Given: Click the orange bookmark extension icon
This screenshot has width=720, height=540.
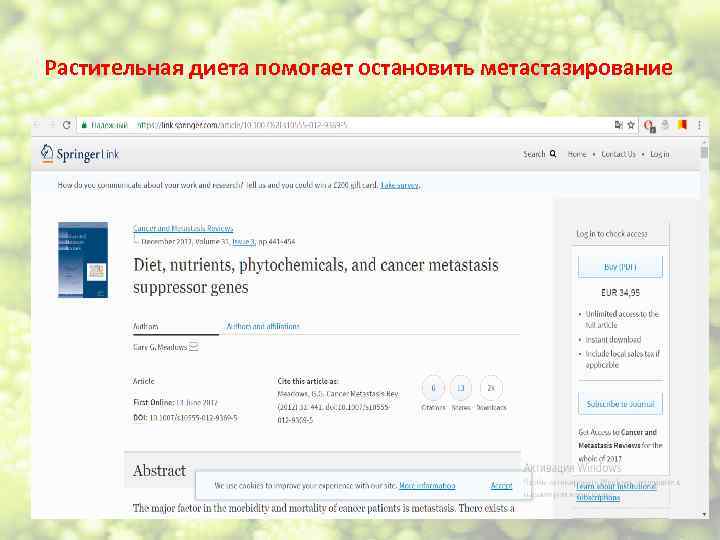Looking at the screenshot, I should pos(682,124).
